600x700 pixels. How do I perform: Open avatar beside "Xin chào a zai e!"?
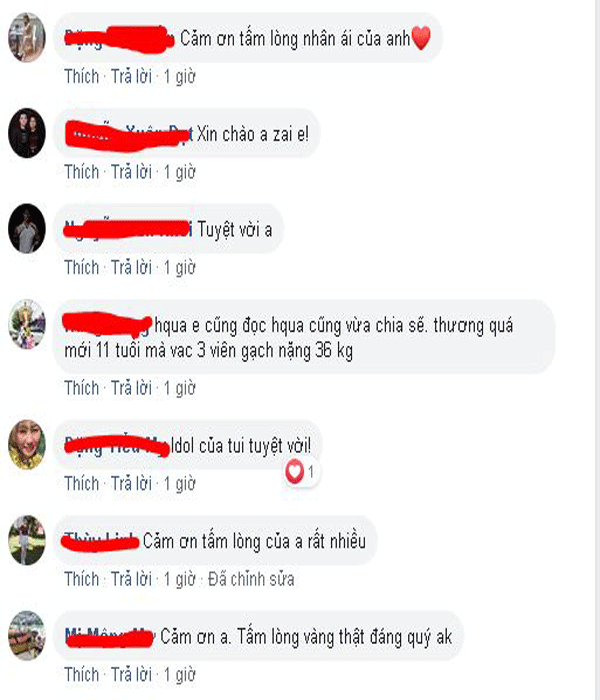[x=27, y=133]
